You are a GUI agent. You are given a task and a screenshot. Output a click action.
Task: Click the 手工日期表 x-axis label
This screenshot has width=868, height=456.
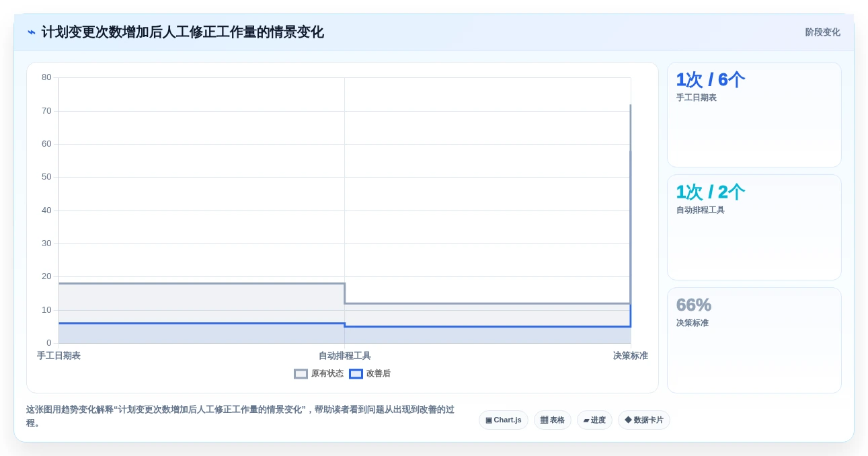click(x=58, y=356)
